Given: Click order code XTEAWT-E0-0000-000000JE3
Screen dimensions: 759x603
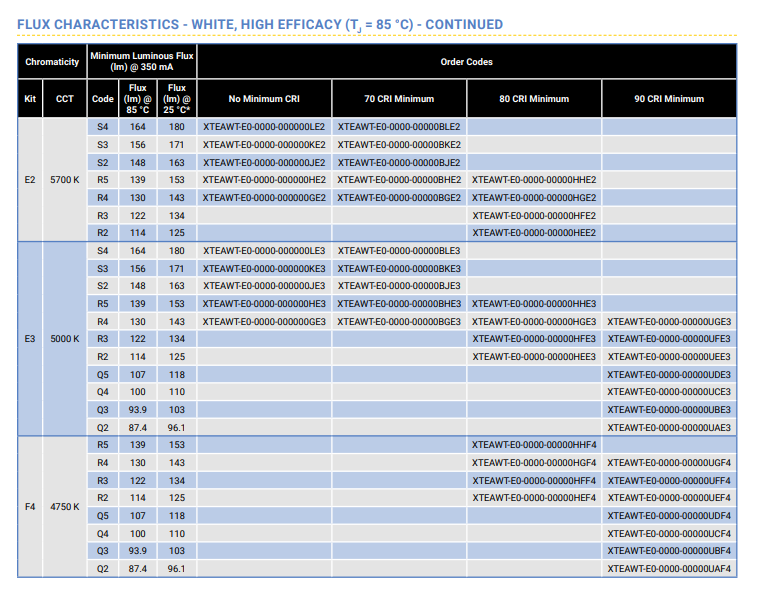Looking at the screenshot, I should pos(264,286).
